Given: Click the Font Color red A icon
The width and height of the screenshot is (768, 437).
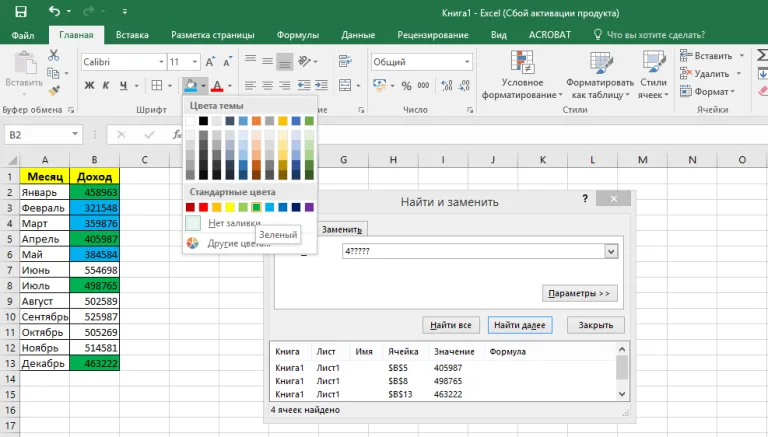Looking at the screenshot, I should 217,86.
